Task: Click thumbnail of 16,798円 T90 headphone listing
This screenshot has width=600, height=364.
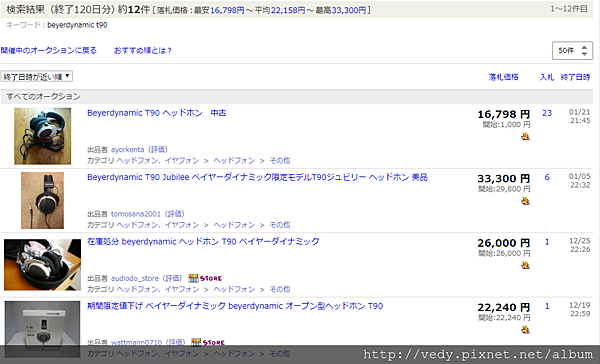Action: [x=42, y=136]
